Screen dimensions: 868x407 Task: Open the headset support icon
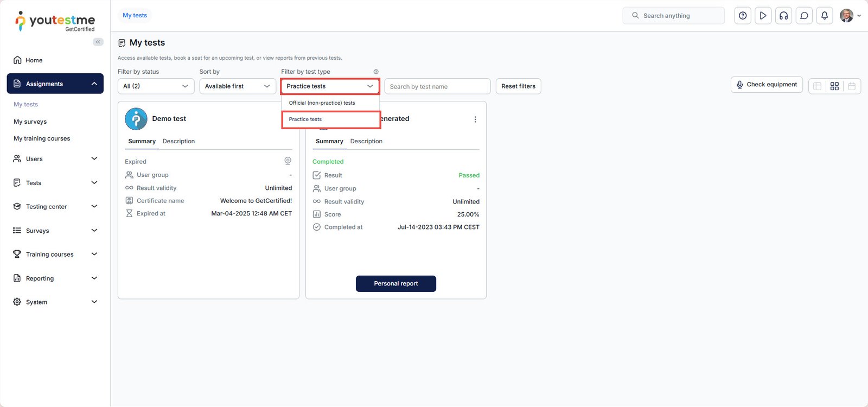click(x=783, y=16)
